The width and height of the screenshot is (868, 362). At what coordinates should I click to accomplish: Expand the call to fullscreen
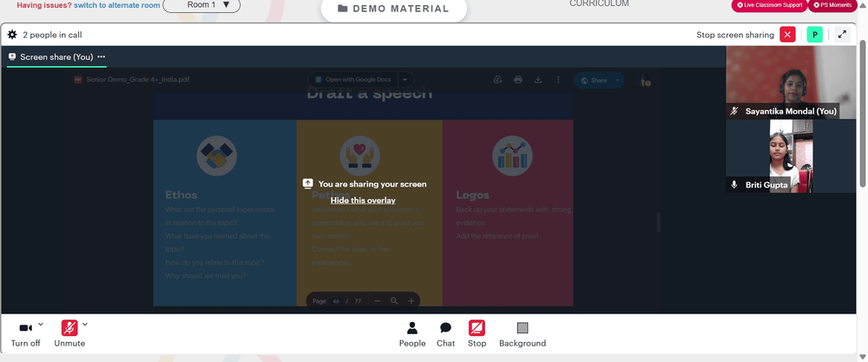(842, 35)
